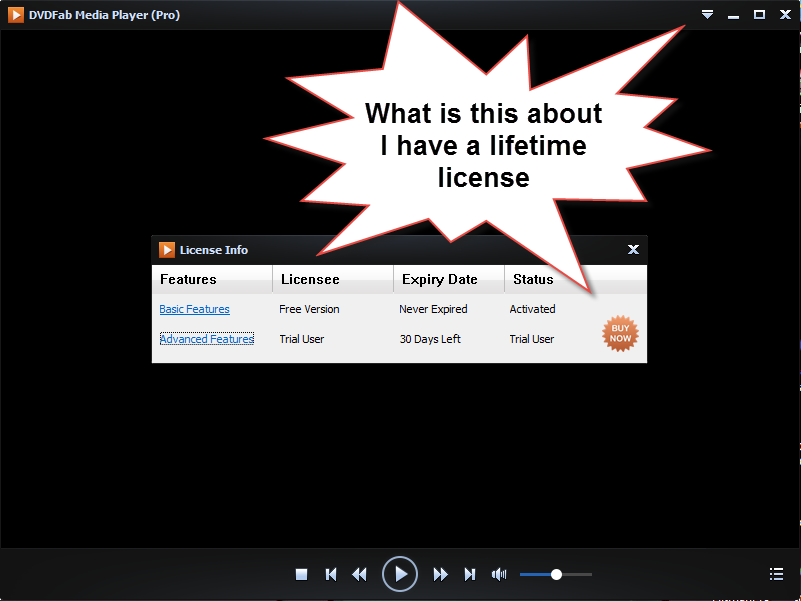
Task: Mute audio via the speaker icon
Action: (499, 574)
